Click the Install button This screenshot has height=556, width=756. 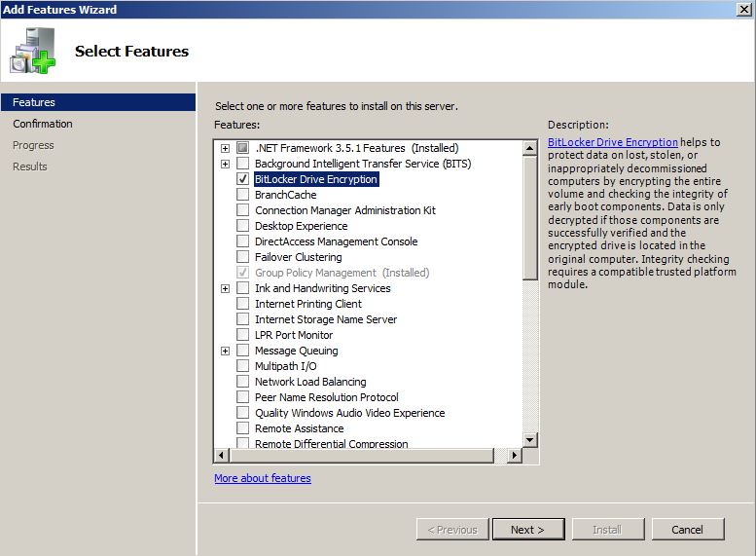[608, 530]
